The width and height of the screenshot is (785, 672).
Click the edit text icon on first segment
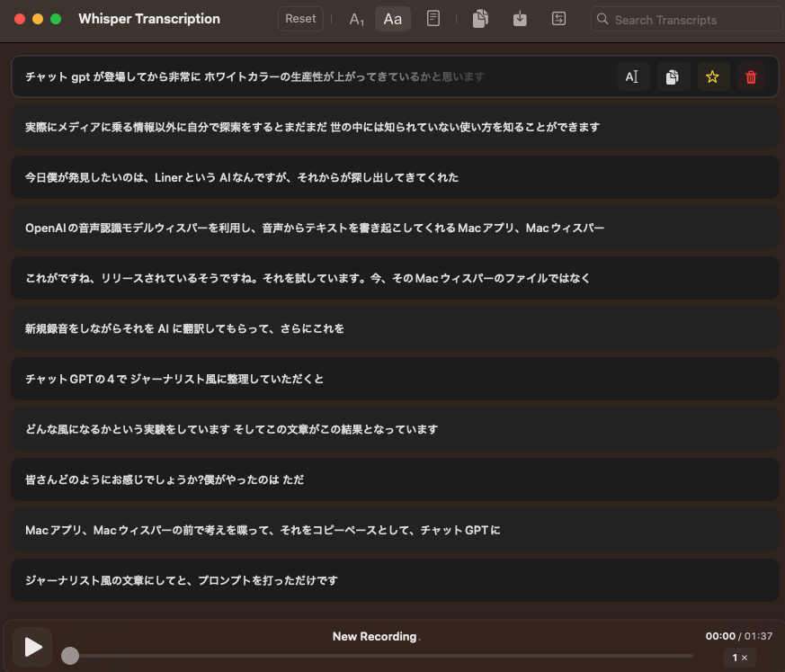pos(632,77)
